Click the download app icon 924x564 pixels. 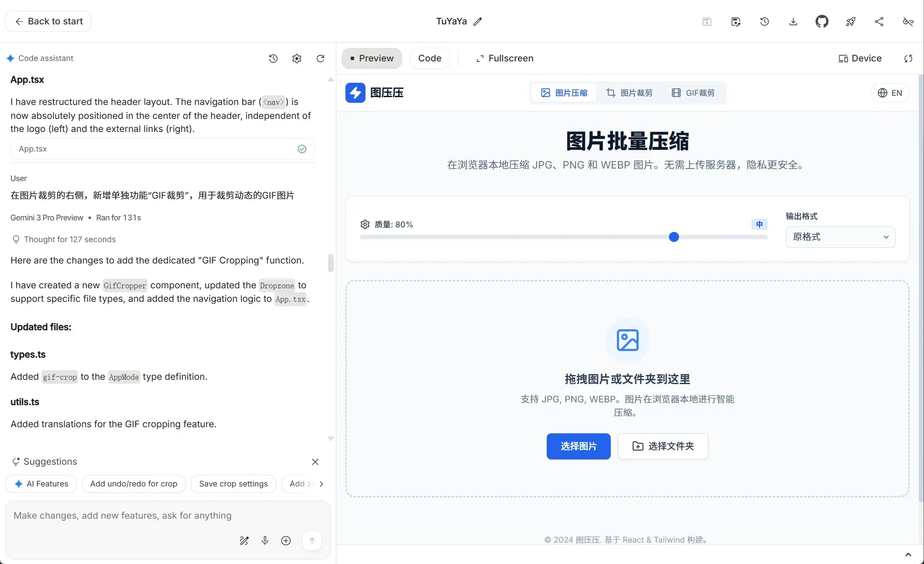[793, 21]
